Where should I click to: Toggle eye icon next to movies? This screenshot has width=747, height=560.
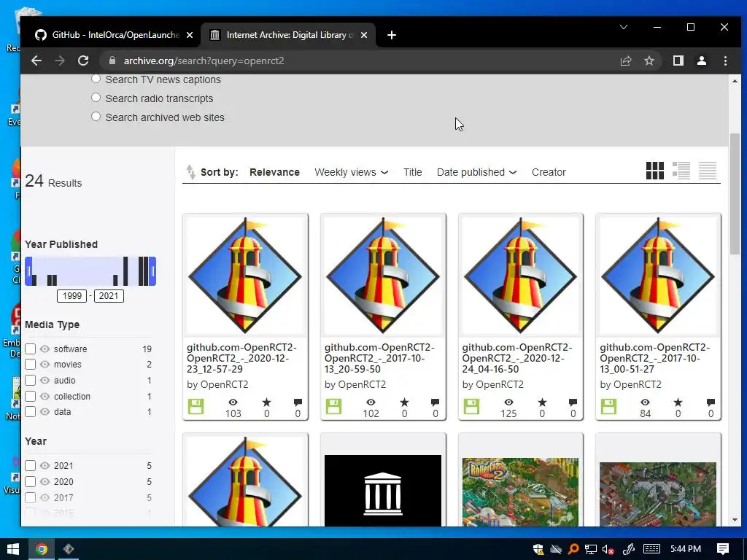tap(44, 365)
